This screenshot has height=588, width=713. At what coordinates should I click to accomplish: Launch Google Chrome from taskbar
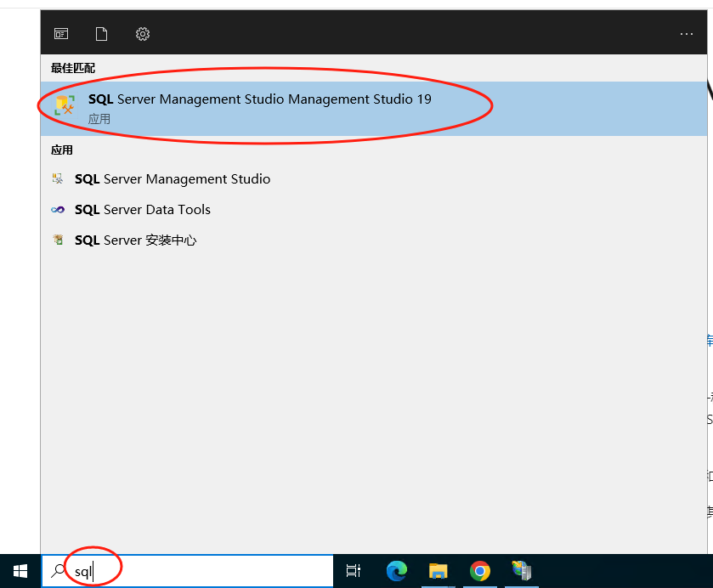click(x=480, y=571)
